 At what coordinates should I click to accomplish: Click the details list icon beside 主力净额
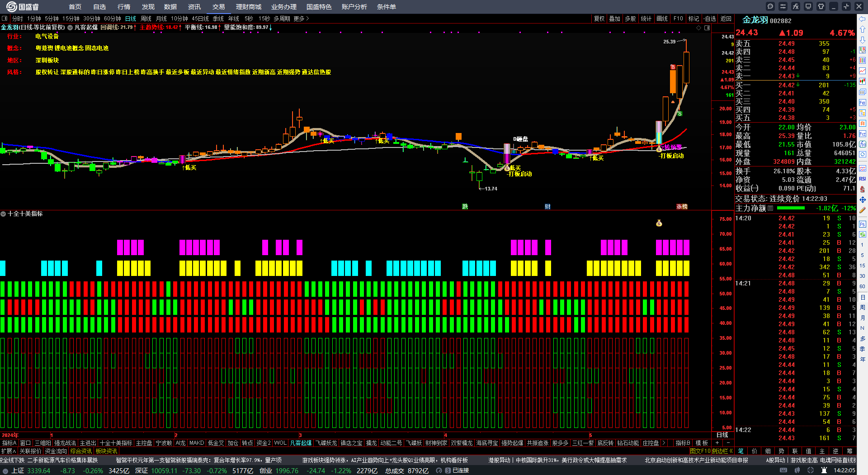[x=770, y=208]
